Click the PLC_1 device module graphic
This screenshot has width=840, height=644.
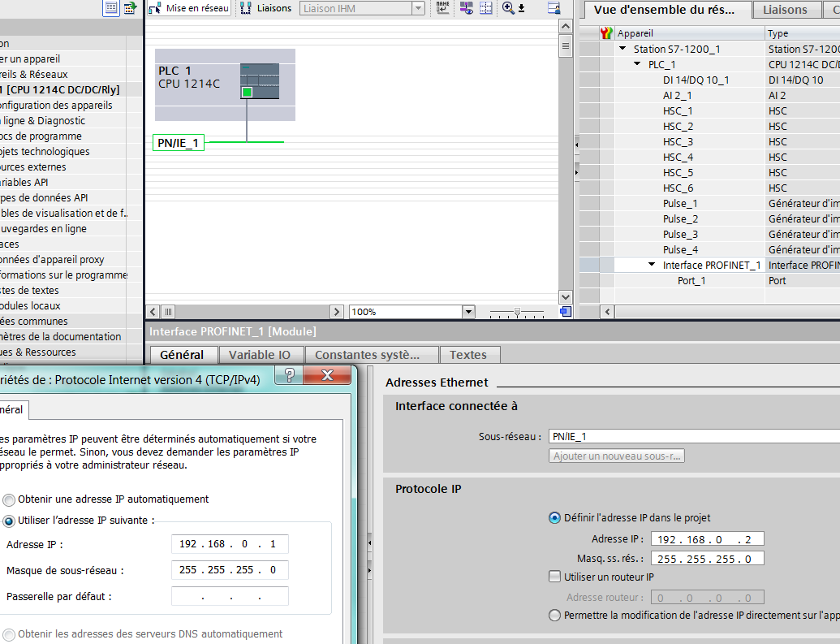click(x=259, y=81)
